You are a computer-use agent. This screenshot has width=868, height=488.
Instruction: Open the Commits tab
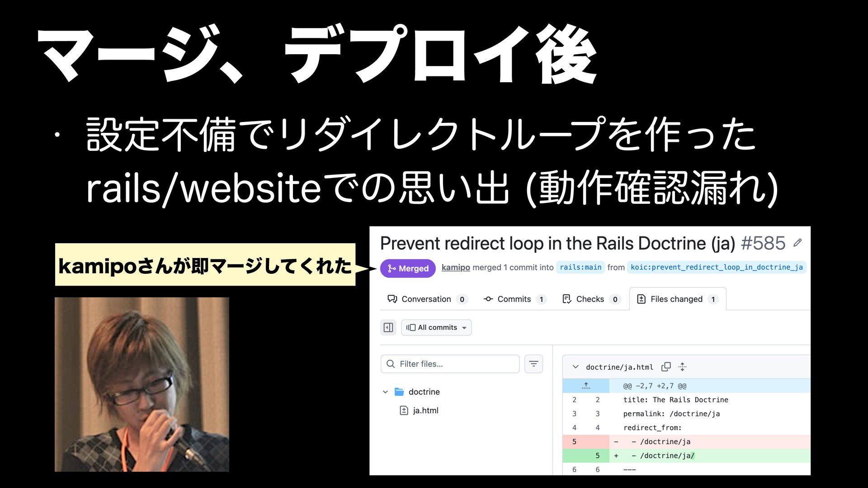click(515, 299)
